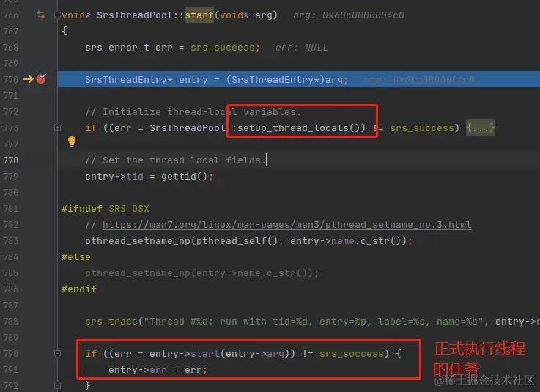This screenshot has height=392, width=540.
Task: Click '// Initialize thread-local variables.' comment
Action: tap(193, 112)
